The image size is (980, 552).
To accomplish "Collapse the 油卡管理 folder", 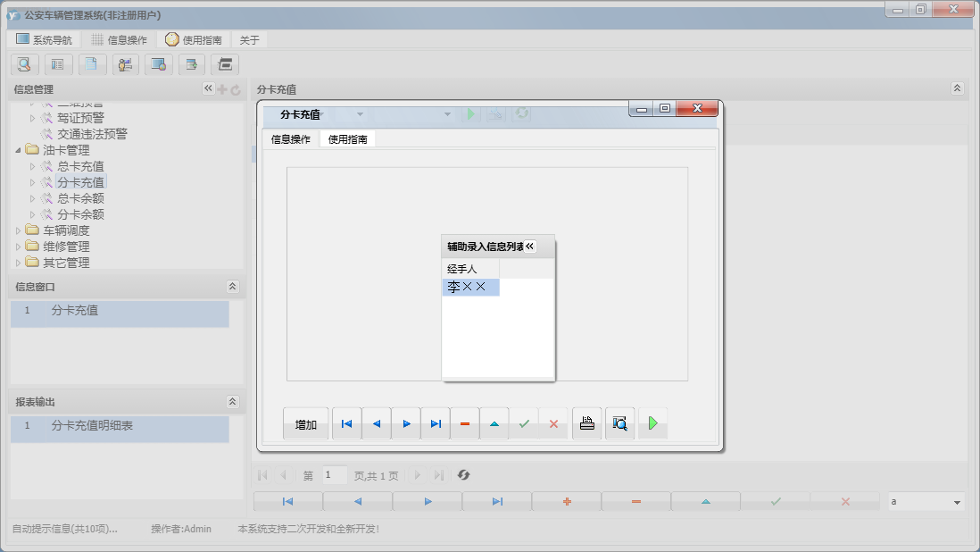I will (18, 150).
